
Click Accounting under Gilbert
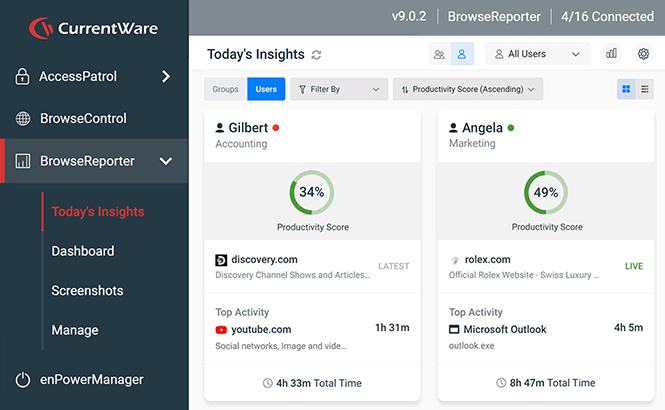click(x=241, y=144)
